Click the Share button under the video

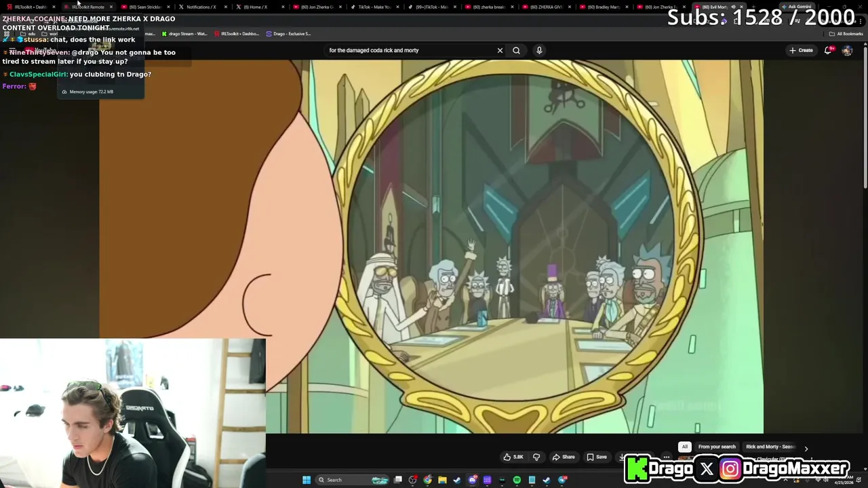click(564, 457)
